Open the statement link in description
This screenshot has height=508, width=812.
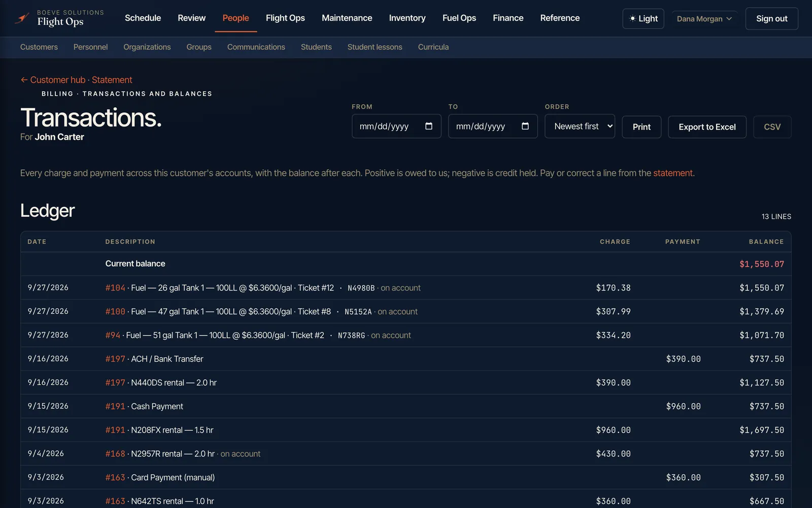pos(672,173)
